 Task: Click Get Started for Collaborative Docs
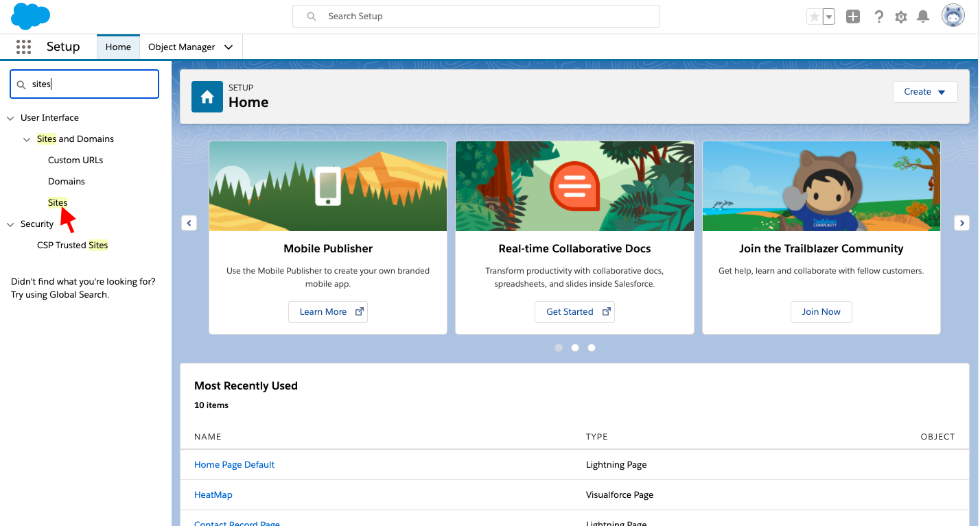tap(574, 312)
